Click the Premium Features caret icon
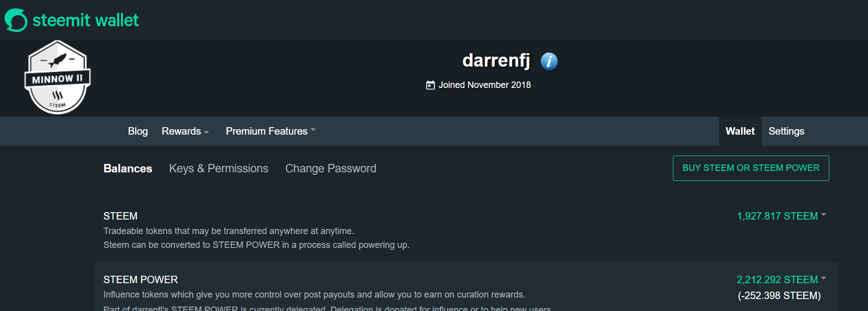 (x=313, y=130)
